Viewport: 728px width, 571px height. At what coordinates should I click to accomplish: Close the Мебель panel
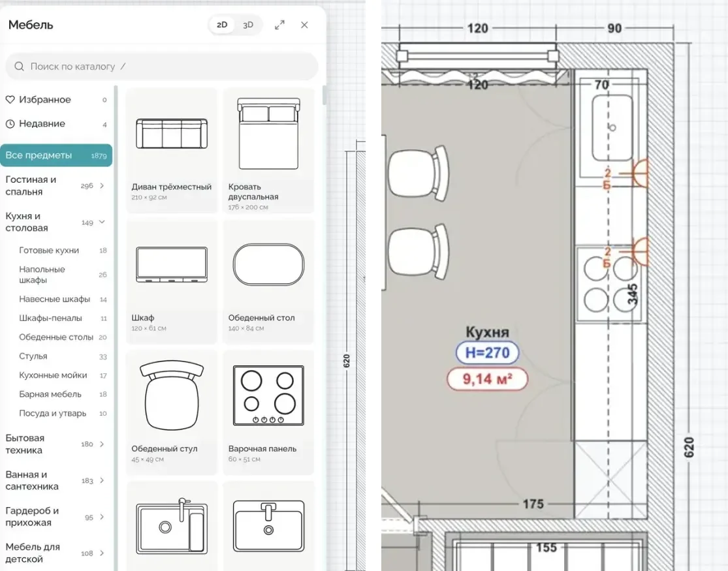pos(304,25)
